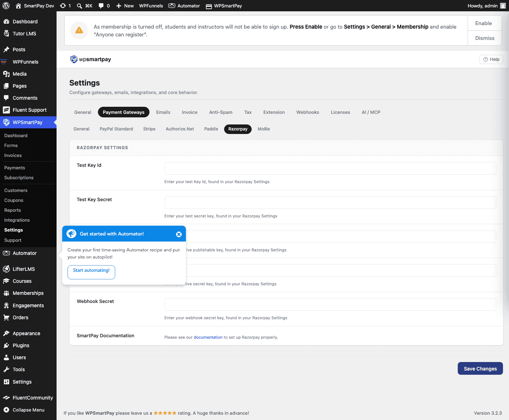This screenshot has width=509, height=420.
Task: Open the Razorpay documentation link
Action: [x=208, y=337]
